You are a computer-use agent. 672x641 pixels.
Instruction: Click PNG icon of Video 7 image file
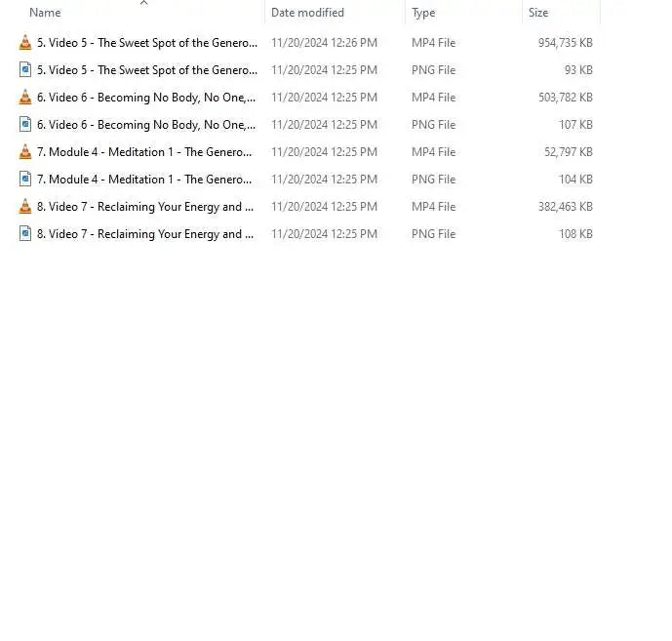25,234
